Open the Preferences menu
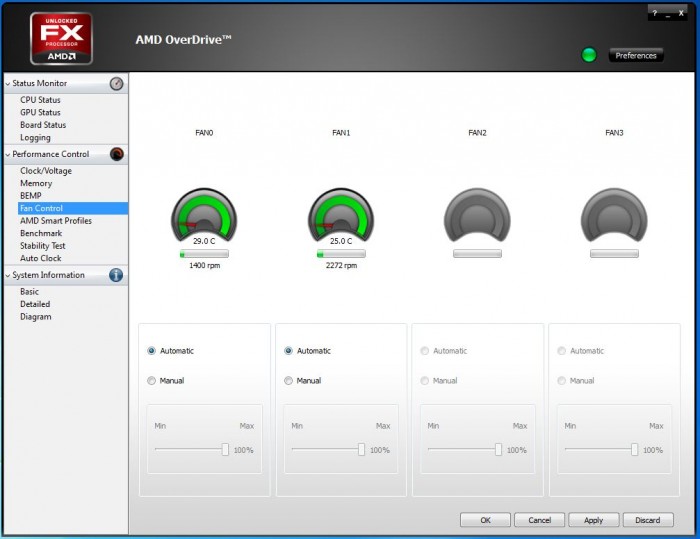Viewport: 700px width, 539px height. click(x=636, y=55)
